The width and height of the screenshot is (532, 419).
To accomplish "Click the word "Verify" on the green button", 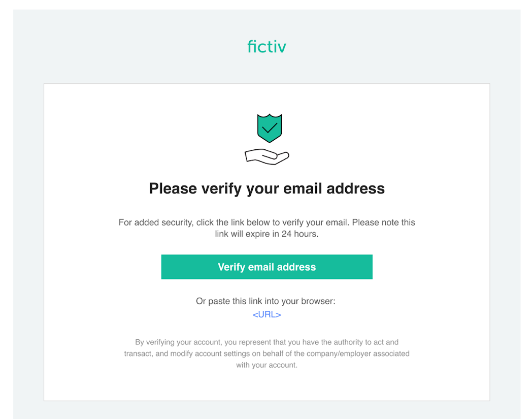I will 231,267.
